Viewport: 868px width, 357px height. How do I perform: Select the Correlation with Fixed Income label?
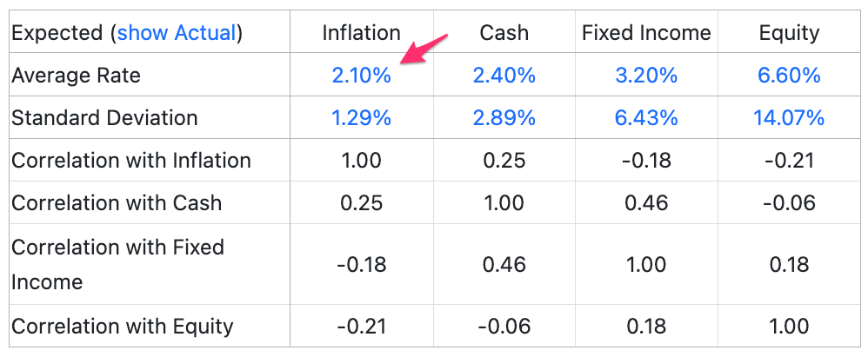118,264
